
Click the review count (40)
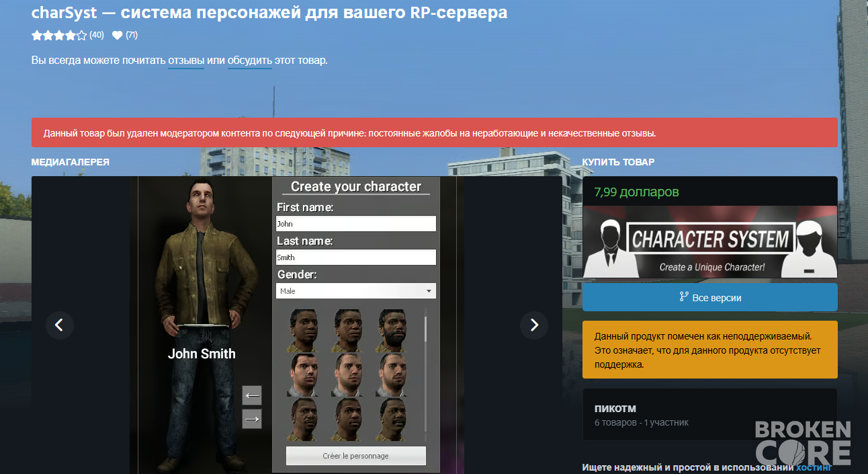(97, 35)
